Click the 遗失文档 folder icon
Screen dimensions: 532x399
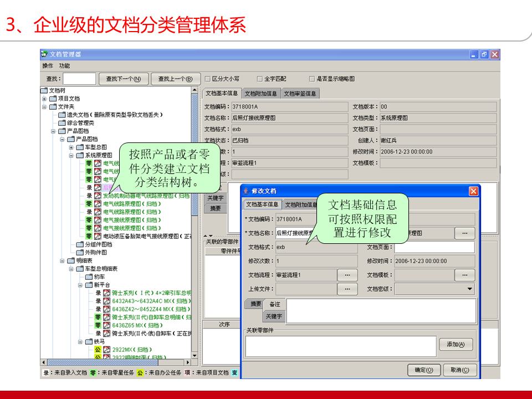(x=62, y=115)
